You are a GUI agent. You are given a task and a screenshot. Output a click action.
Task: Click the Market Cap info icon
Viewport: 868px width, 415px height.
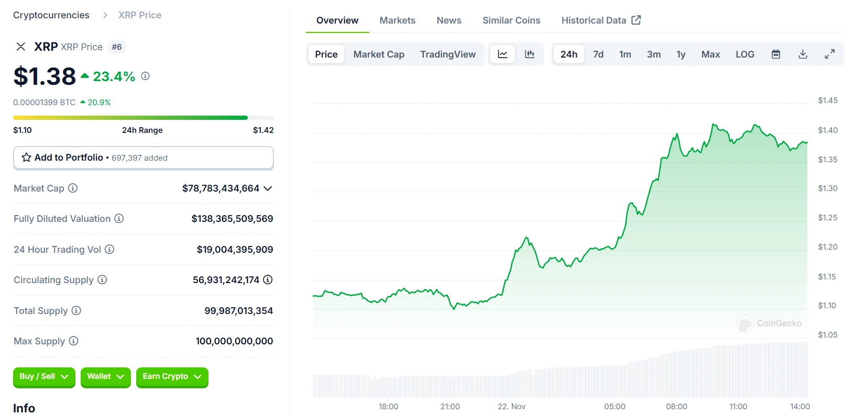click(x=73, y=188)
